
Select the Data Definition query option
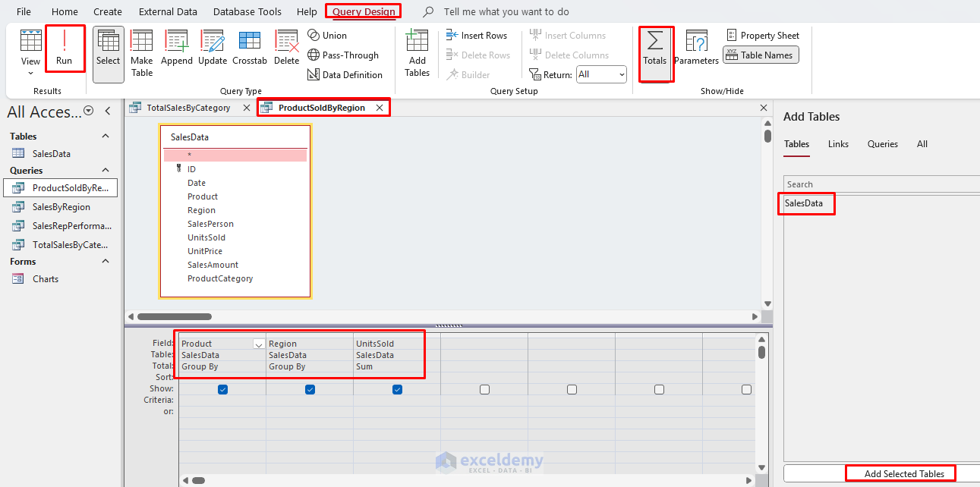tap(345, 75)
